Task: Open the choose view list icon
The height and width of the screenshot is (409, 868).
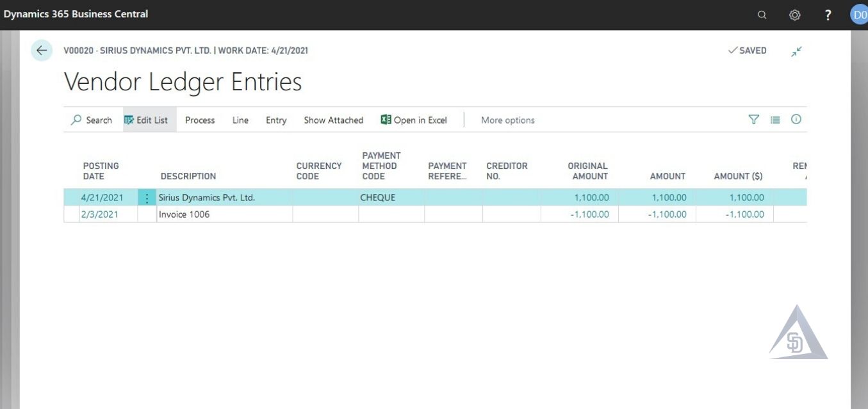Action: pos(775,119)
